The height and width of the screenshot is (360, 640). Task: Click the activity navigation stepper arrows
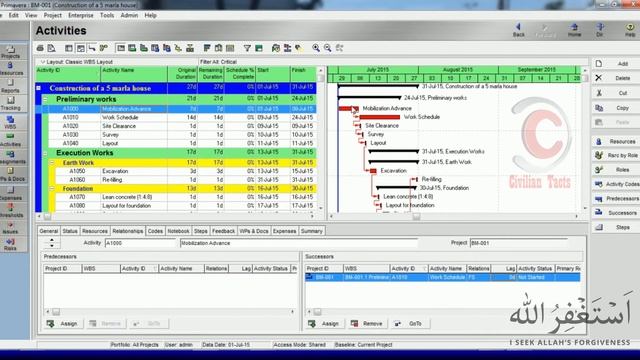pos(52,243)
